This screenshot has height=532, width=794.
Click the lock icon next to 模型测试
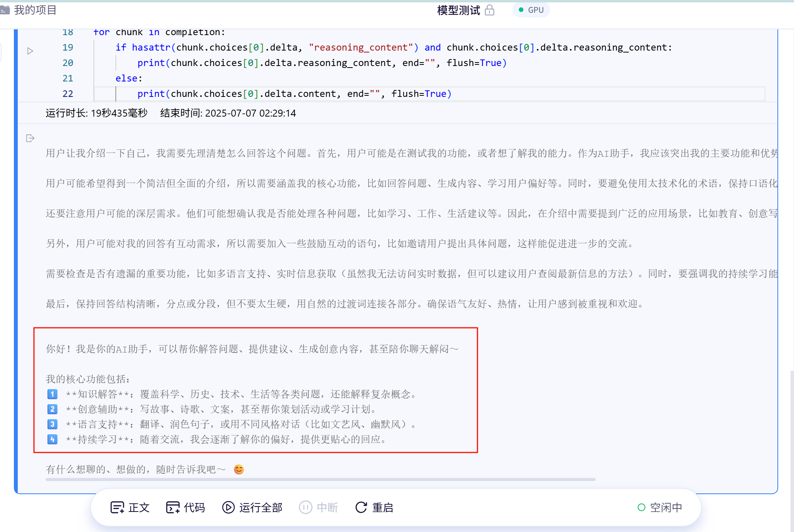point(489,10)
